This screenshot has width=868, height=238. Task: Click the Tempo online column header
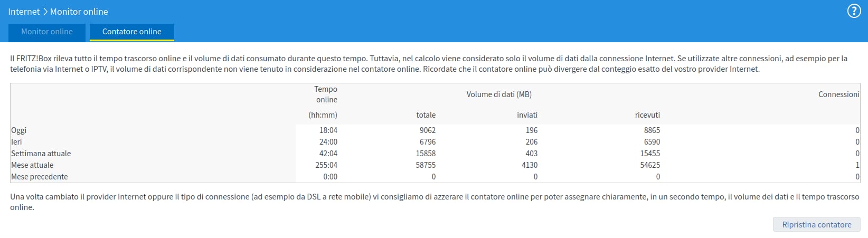(326, 94)
